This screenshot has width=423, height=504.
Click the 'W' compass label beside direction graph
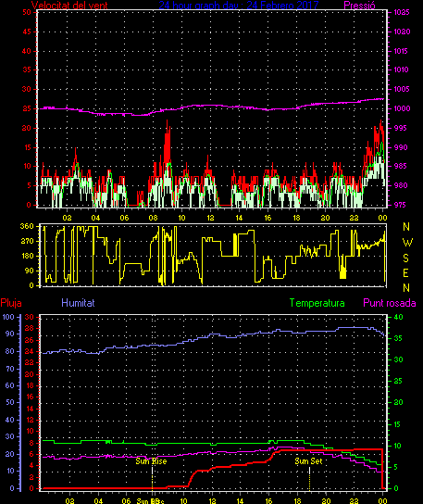click(x=407, y=243)
